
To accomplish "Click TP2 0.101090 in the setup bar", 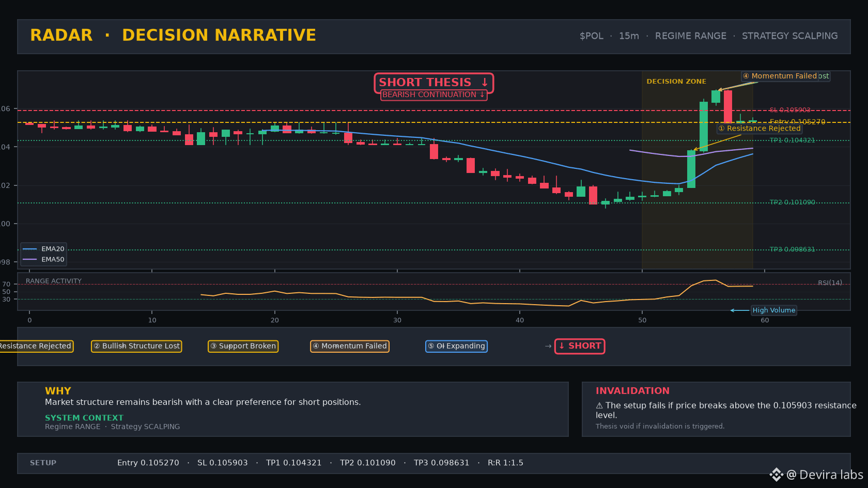I will coord(368,463).
